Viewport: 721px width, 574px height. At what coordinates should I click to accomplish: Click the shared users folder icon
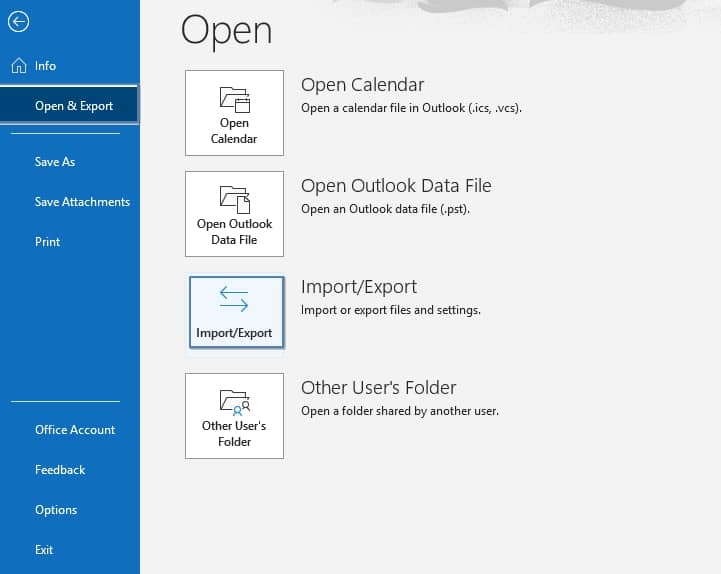tap(235, 403)
